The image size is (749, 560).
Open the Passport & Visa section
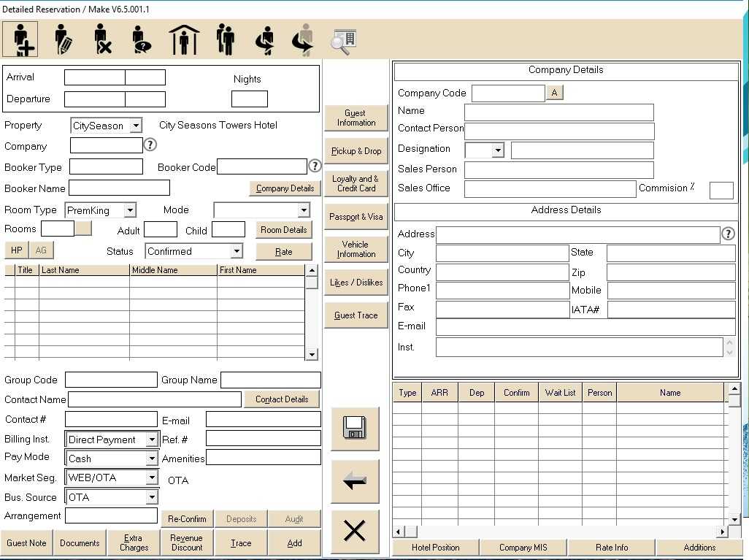tap(356, 217)
